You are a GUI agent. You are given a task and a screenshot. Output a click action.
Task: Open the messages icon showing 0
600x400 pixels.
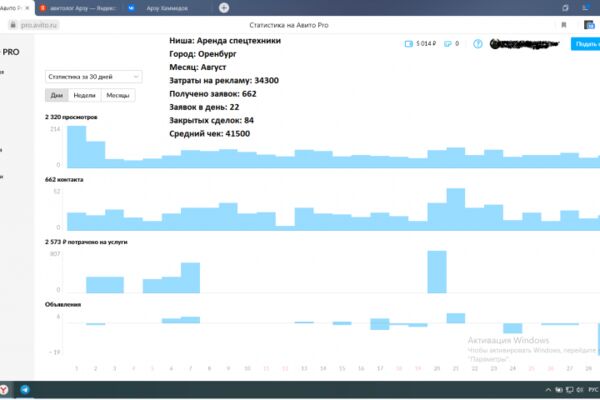[x=447, y=44]
